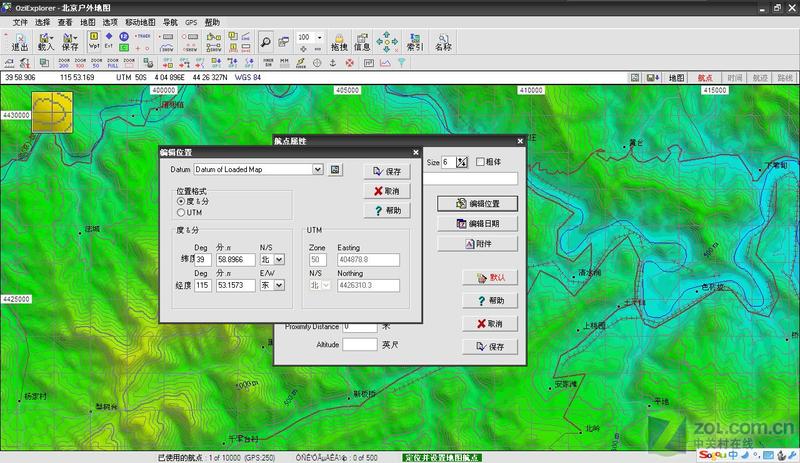Click the 附件 button
This screenshot has height=463, width=800.
pos(477,244)
